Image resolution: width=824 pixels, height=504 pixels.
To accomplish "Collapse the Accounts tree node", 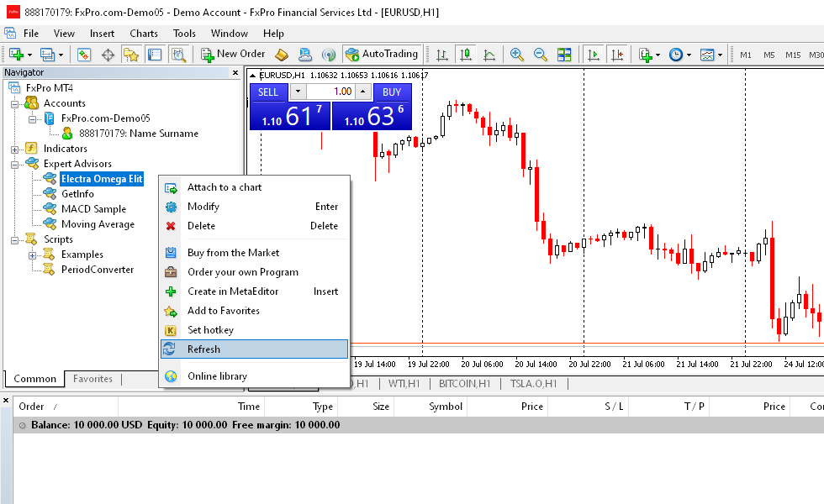I will [x=15, y=104].
